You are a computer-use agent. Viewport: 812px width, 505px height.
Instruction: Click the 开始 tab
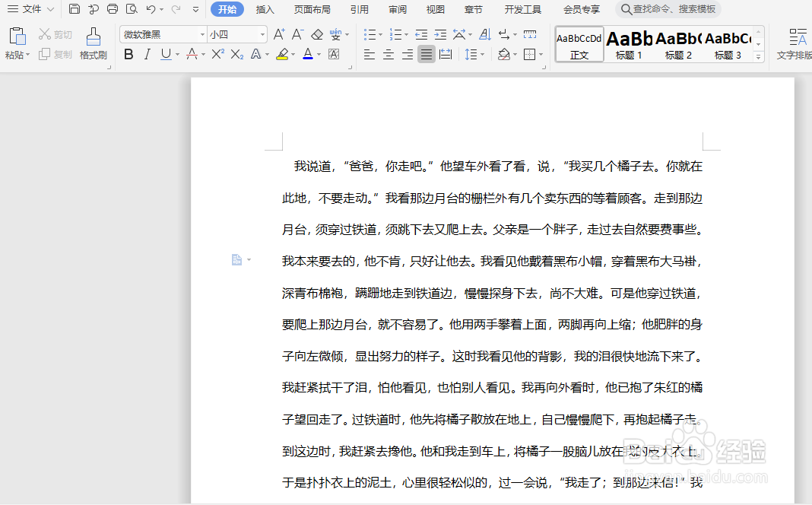[227, 9]
